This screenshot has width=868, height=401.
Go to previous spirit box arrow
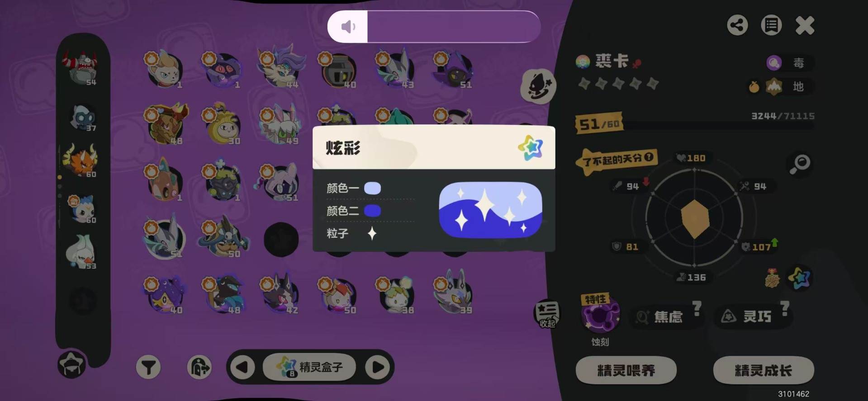pyautogui.click(x=242, y=367)
